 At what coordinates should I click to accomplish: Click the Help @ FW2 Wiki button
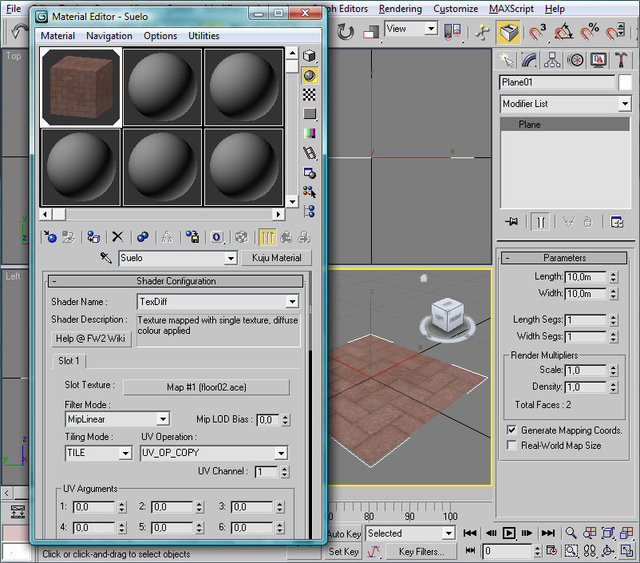click(x=91, y=339)
